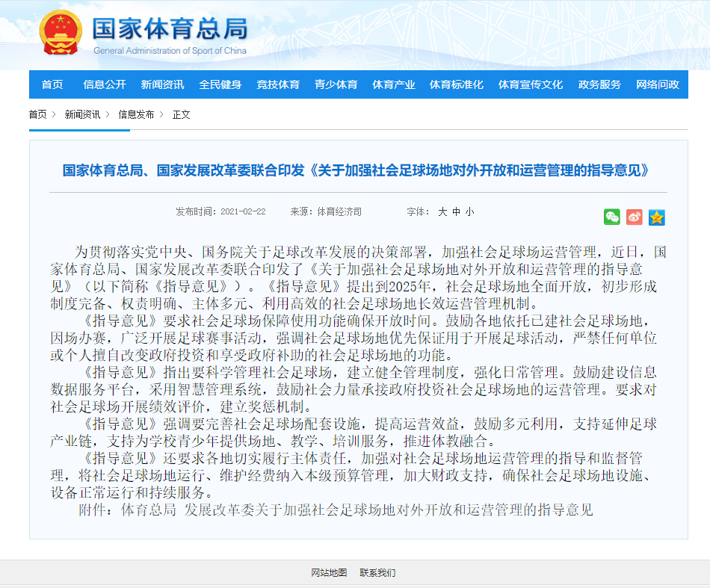The image size is (710, 588).
Task: Open the 网络问政 section
Action: 658,84
